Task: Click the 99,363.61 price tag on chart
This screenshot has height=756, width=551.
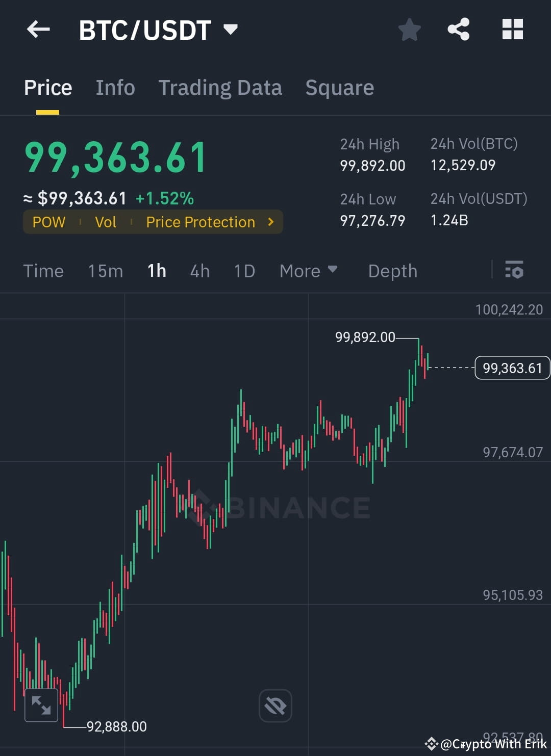Action: pos(512,368)
